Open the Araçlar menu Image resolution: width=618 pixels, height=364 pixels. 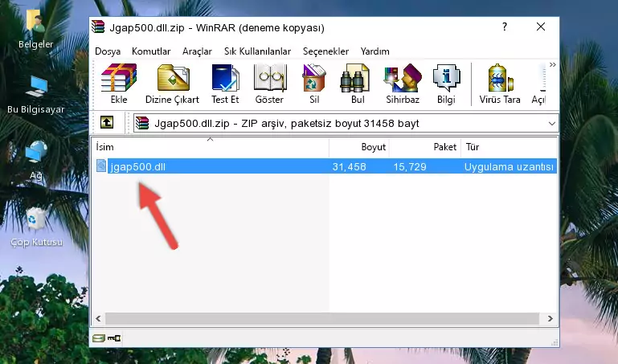(x=197, y=51)
